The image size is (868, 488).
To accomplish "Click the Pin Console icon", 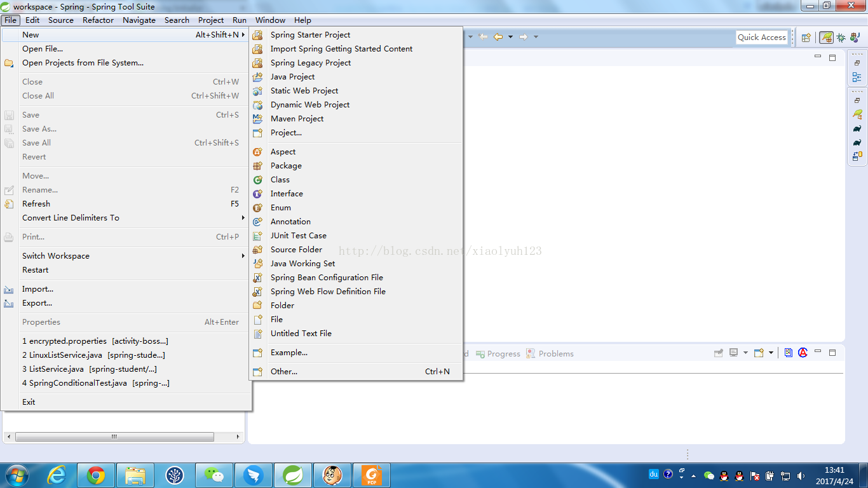I will (719, 353).
